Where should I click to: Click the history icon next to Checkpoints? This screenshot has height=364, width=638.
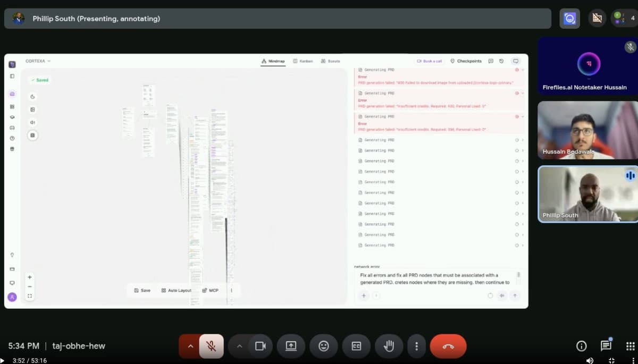coord(501,61)
